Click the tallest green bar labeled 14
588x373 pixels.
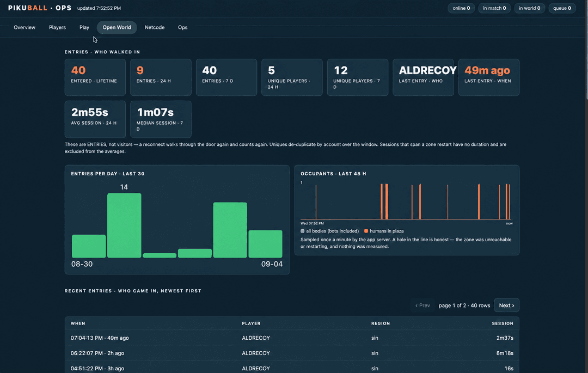(124, 225)
